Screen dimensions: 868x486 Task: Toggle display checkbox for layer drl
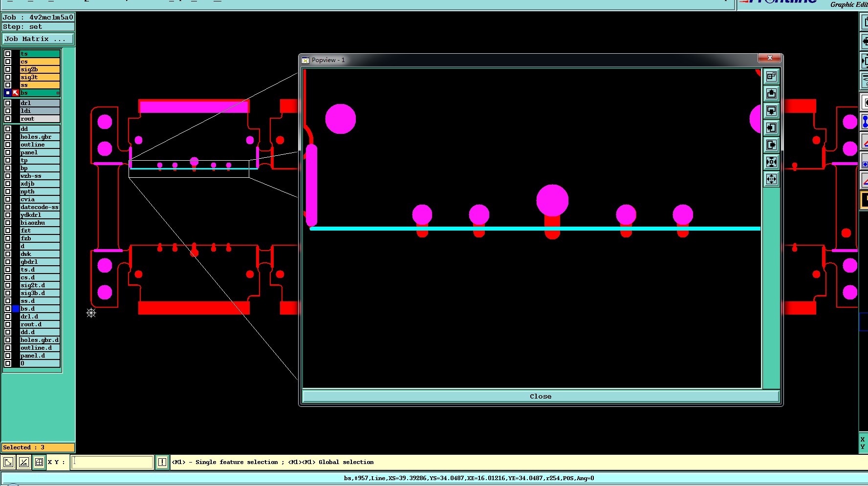coord(8,103)
